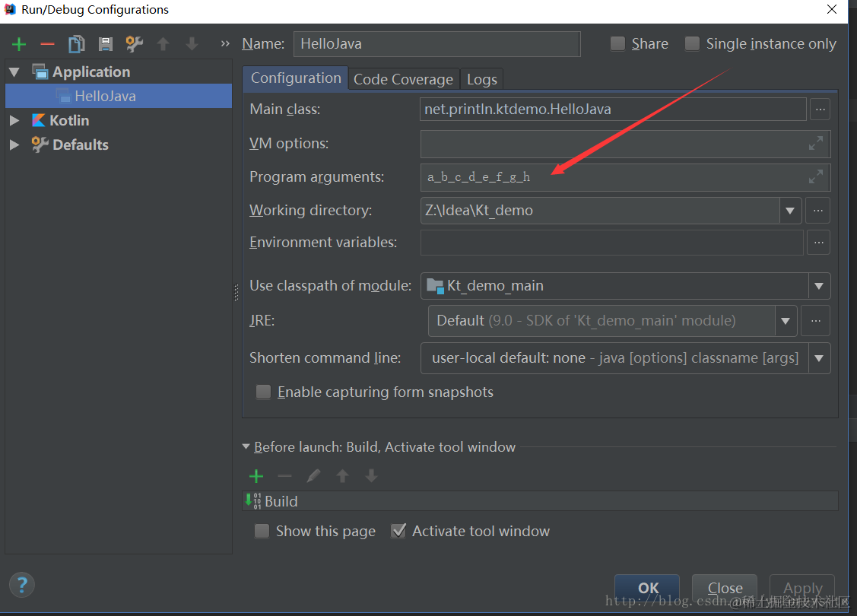Expand the Program arguments field editor

(816, 176)
